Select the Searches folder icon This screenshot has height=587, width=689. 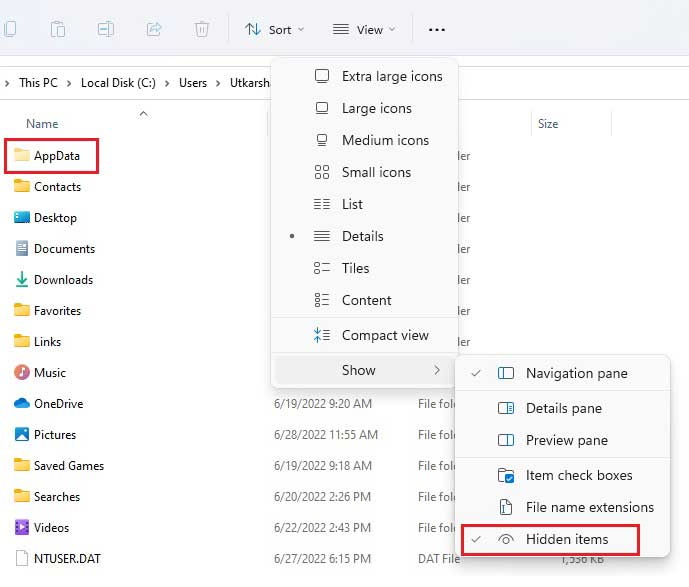coord(22,496)
